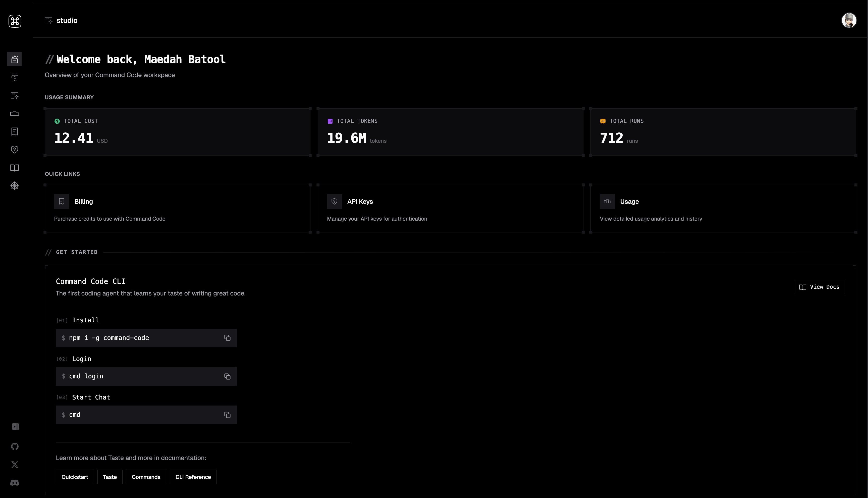
Task: Open Docs from sidebar book icon
Action: click(x=14, y=168)
